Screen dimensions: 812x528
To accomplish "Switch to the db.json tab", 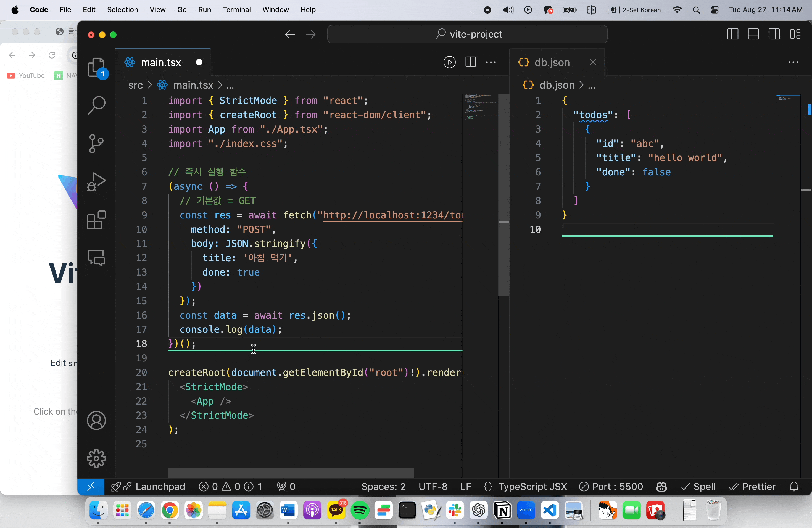I will point(552,62).
